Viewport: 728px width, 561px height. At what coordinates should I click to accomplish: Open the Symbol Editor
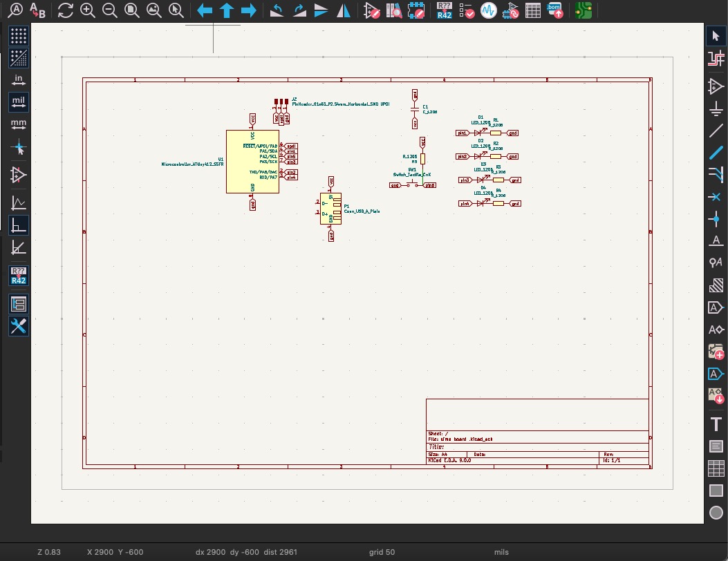(x=371, y=10)
